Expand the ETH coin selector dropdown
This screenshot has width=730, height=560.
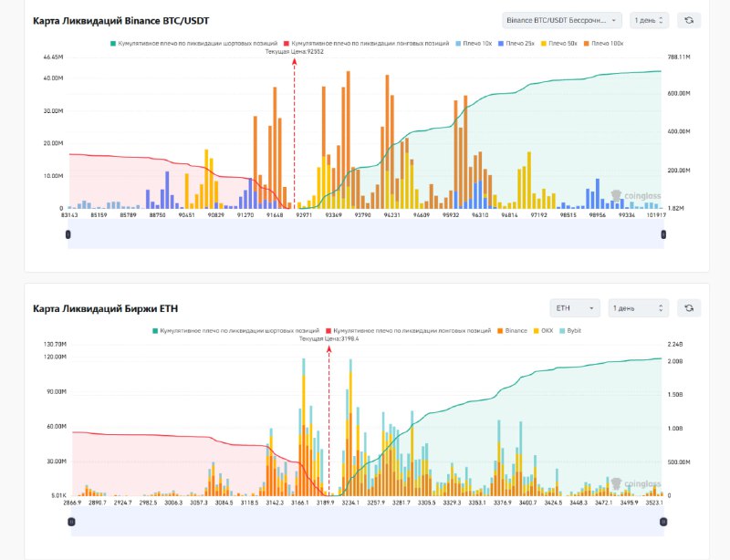575,308
